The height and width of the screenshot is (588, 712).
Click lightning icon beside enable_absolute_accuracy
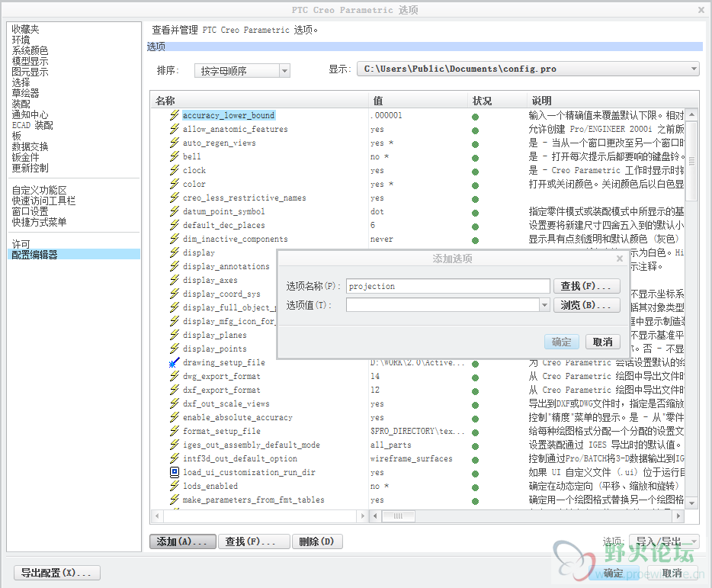click(x=175, y=417)
